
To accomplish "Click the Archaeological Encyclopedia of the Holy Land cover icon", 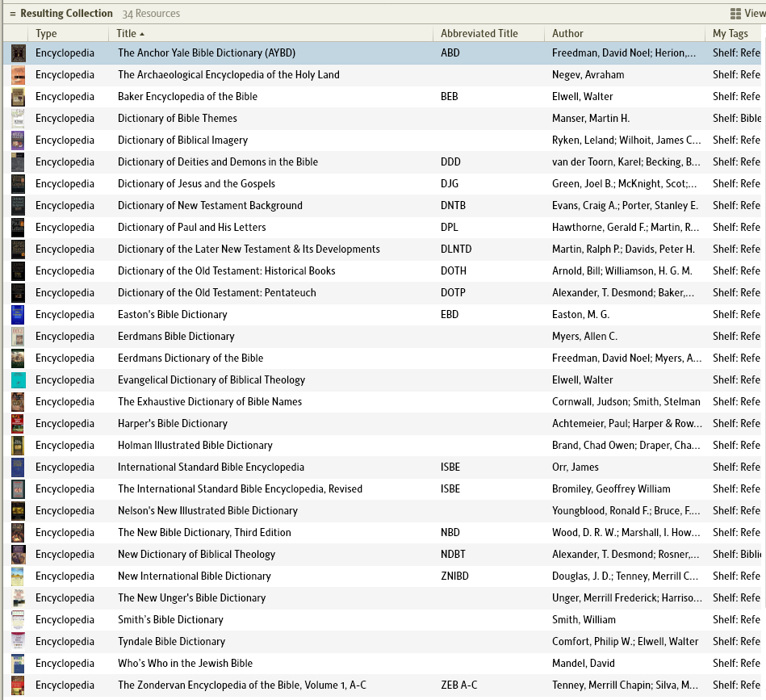I will pos(18,75).
